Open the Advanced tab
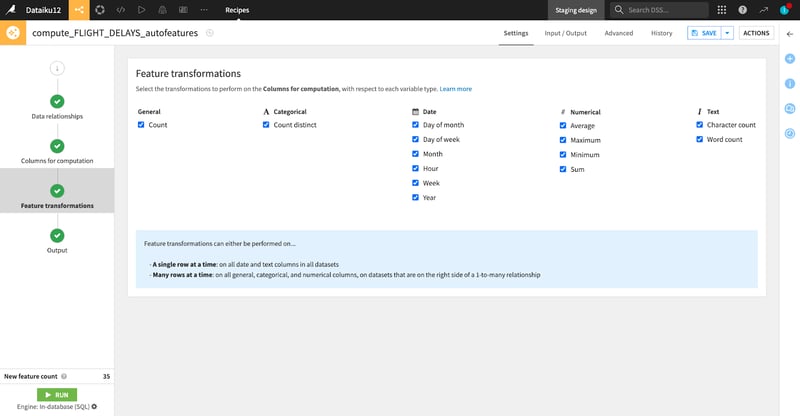This screenshot has height=416, width=800. pos(619,33)
